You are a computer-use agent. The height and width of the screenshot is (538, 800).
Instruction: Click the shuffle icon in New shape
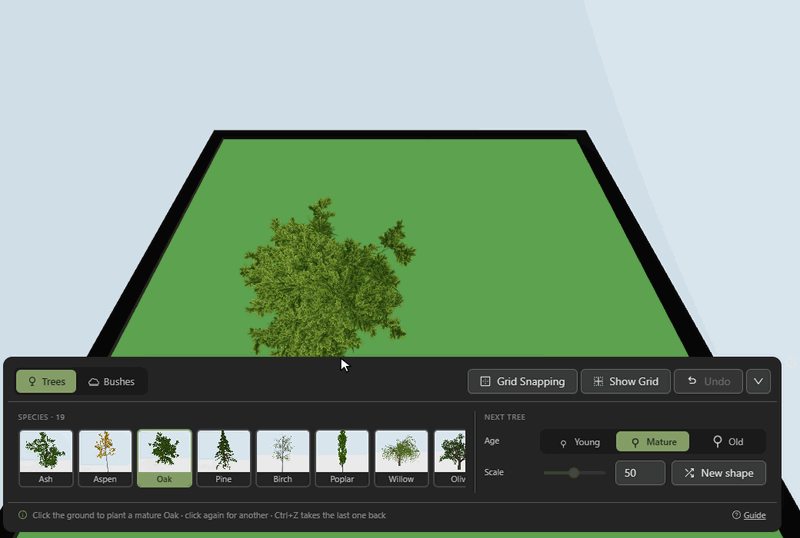tap(689, 473)
